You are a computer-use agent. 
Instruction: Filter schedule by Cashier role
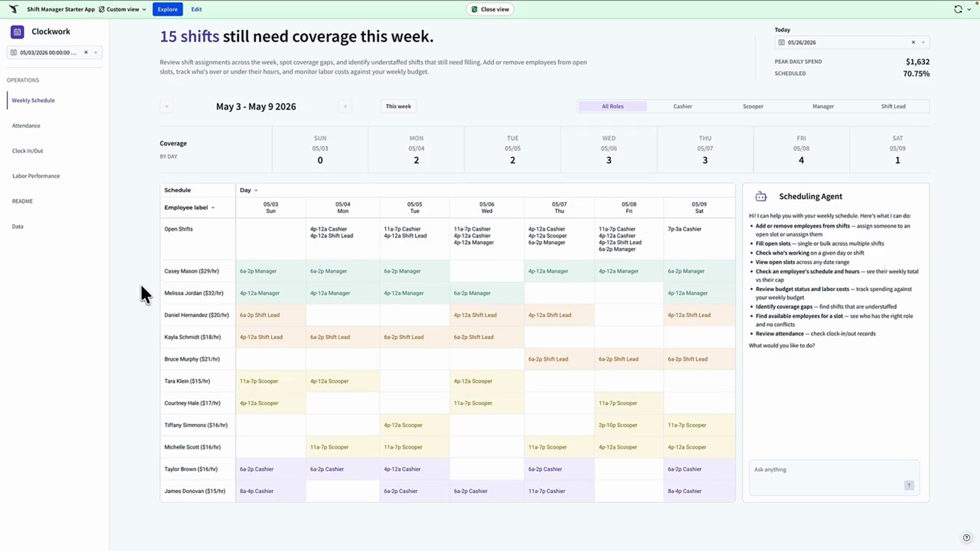[682, 106]
